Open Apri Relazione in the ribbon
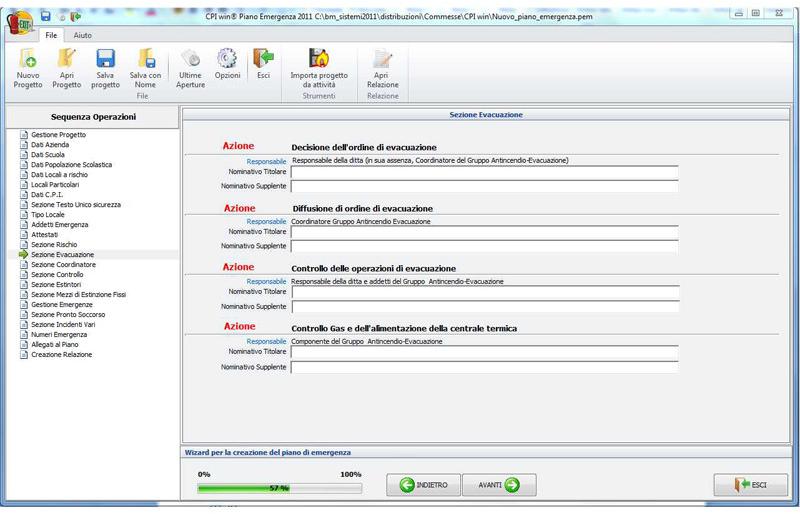 pos(381,62)
